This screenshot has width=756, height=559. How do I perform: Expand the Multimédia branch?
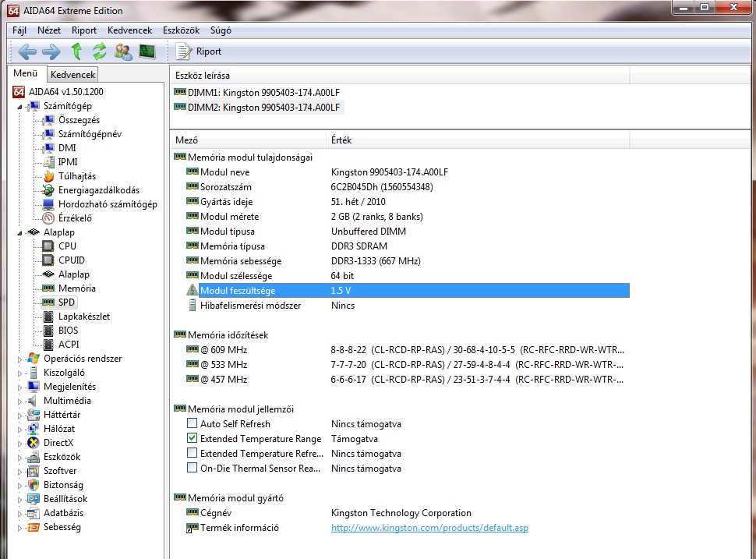19,402
